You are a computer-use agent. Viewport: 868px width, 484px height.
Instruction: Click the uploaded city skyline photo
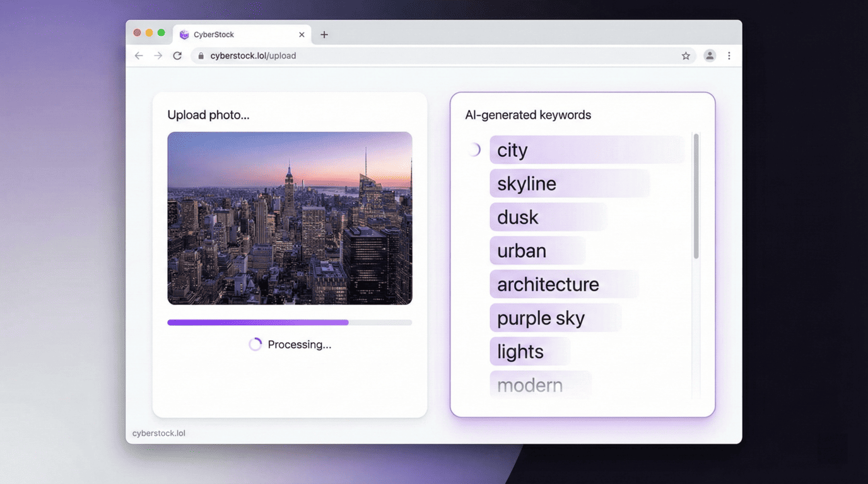[290, 218]
